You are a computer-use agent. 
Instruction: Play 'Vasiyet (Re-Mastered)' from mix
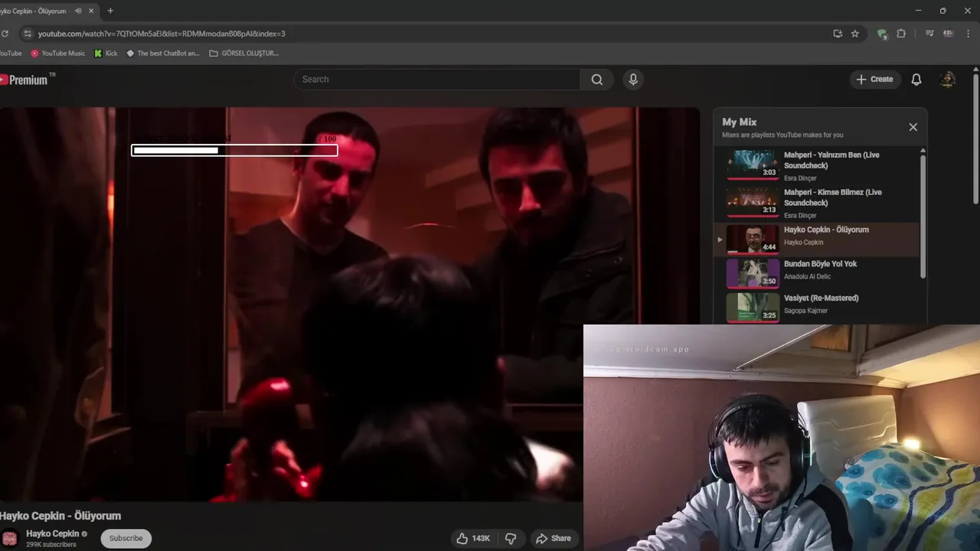817,307
